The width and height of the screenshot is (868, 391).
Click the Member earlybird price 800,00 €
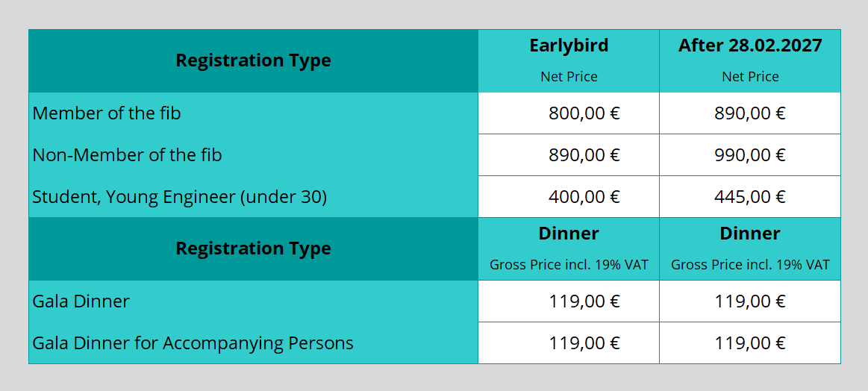tap(584, 113)
